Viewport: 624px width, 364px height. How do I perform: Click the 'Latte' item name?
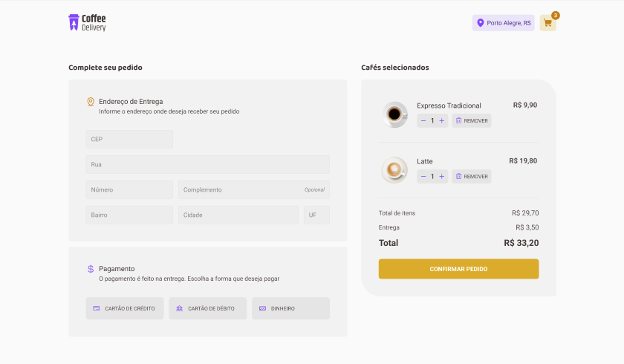[425, 161]
